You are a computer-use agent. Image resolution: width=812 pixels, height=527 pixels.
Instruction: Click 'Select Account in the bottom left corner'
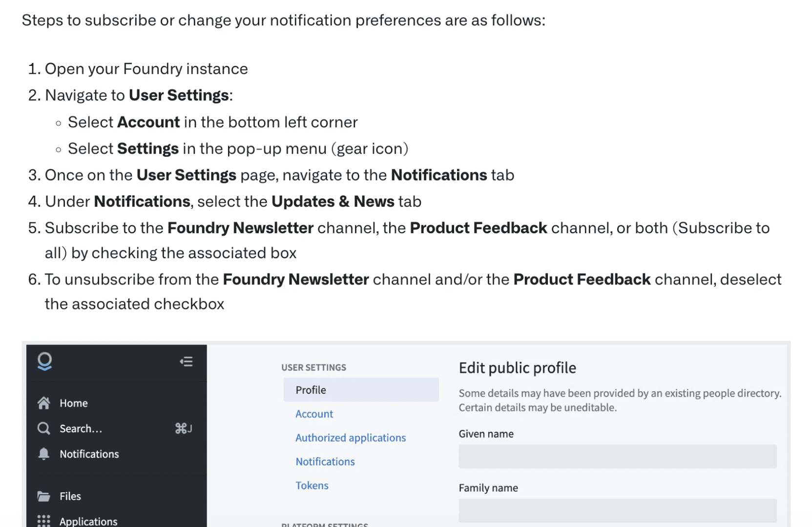212,122
